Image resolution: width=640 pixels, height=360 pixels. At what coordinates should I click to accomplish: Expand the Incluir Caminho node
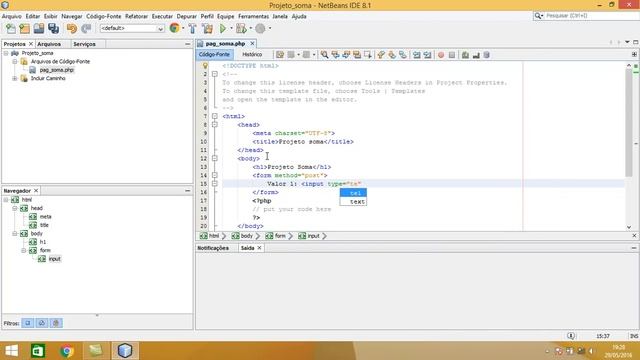tap(15, 78)
